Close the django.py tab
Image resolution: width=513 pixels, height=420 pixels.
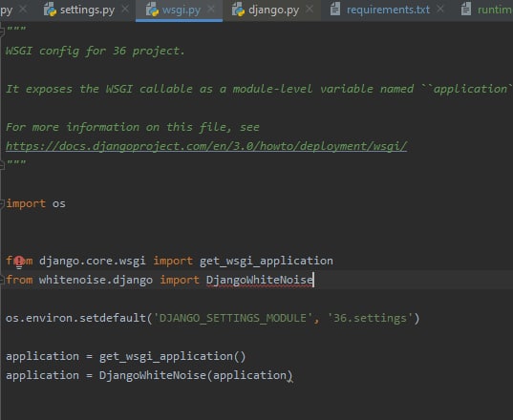310,10
